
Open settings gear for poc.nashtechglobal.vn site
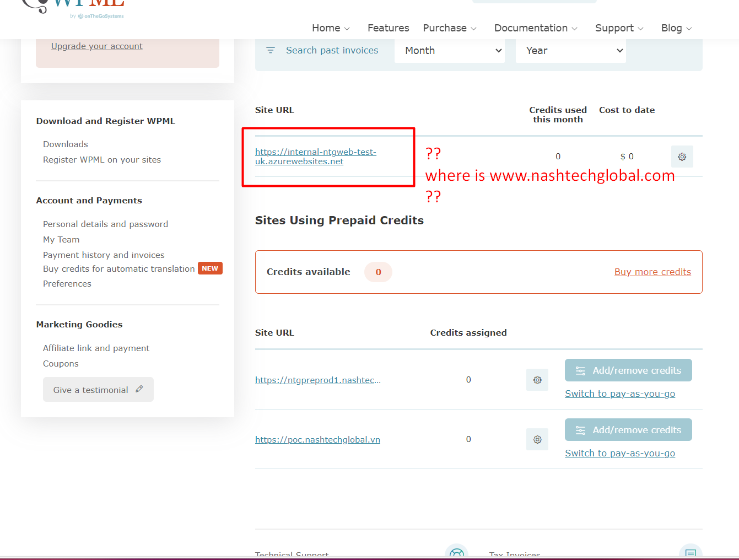click(x=537, y=439)
